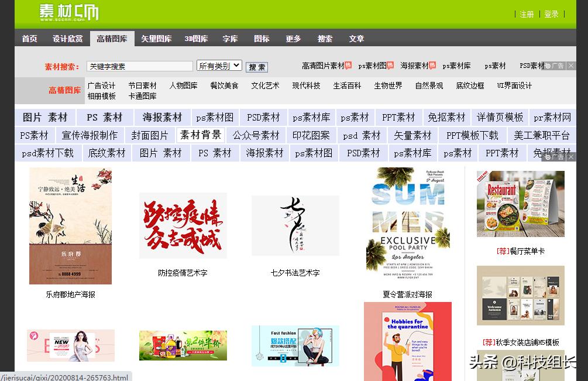Click the keyword search input field

[x=139, y=65]
